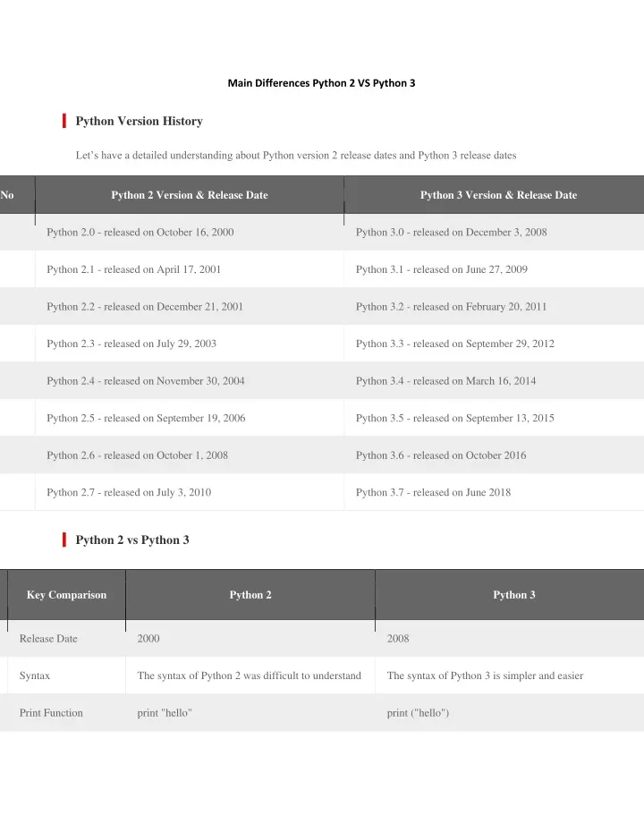
Task: Click the 'Key Comparison' column header
Action: [x=66, y=595]
